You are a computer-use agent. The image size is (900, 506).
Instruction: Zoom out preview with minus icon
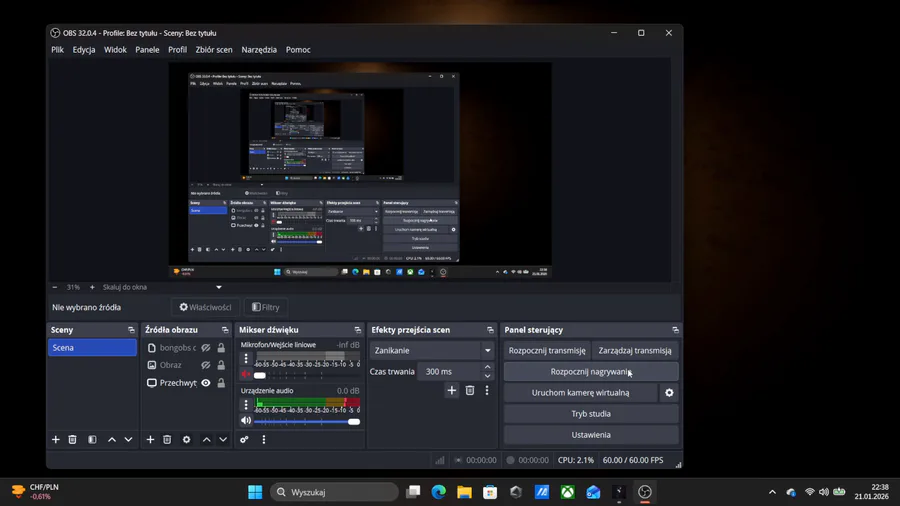coord(55,287)
